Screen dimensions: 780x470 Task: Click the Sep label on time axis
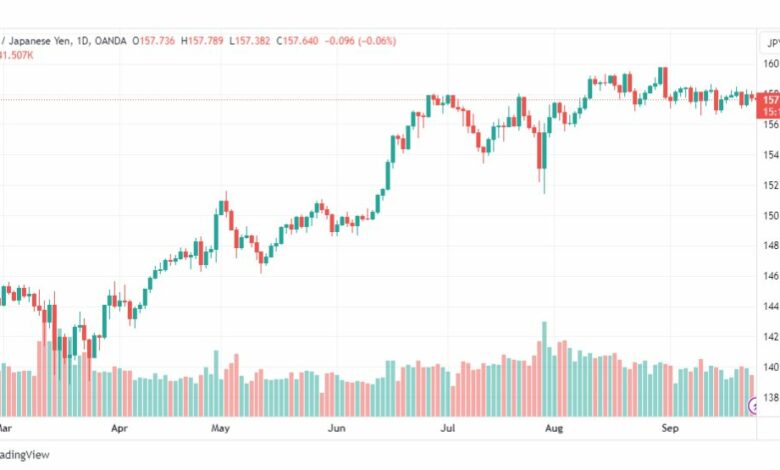670,428
